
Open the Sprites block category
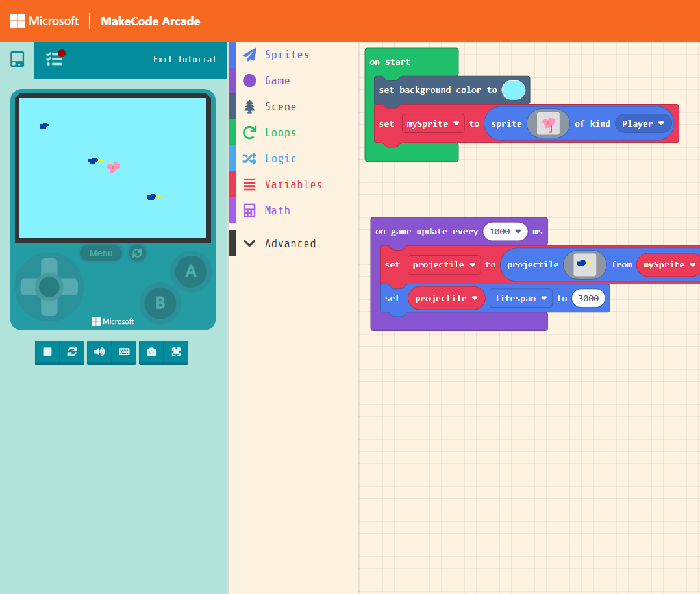(x=286, y=55)
